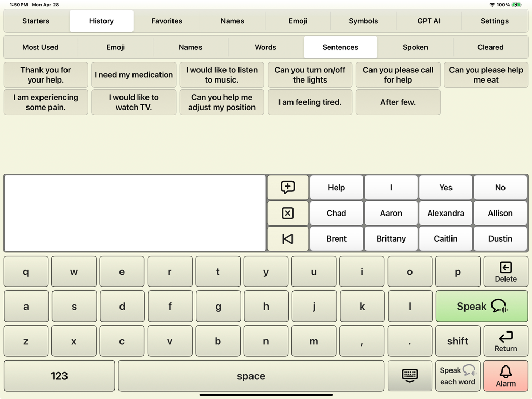Click inside the message text area

(x=135, y=213)
